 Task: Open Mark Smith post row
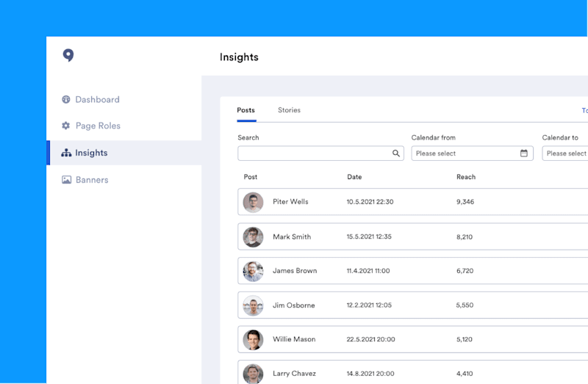point(413,236)
